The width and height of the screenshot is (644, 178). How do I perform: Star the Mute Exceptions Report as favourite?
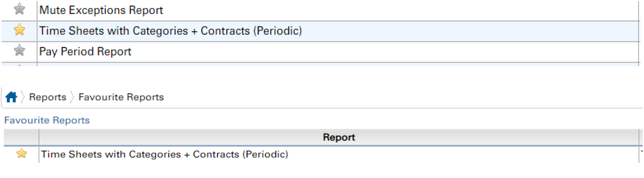pos(19,9)
